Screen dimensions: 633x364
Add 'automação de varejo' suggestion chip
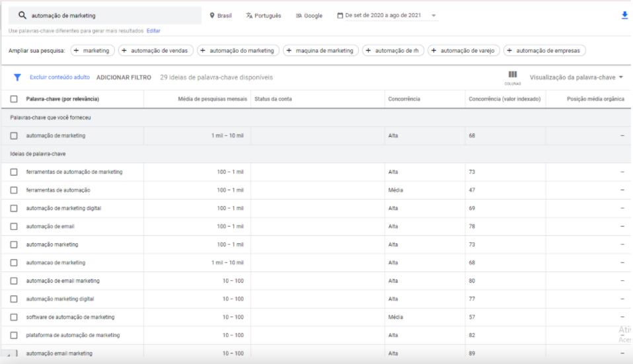463,50
